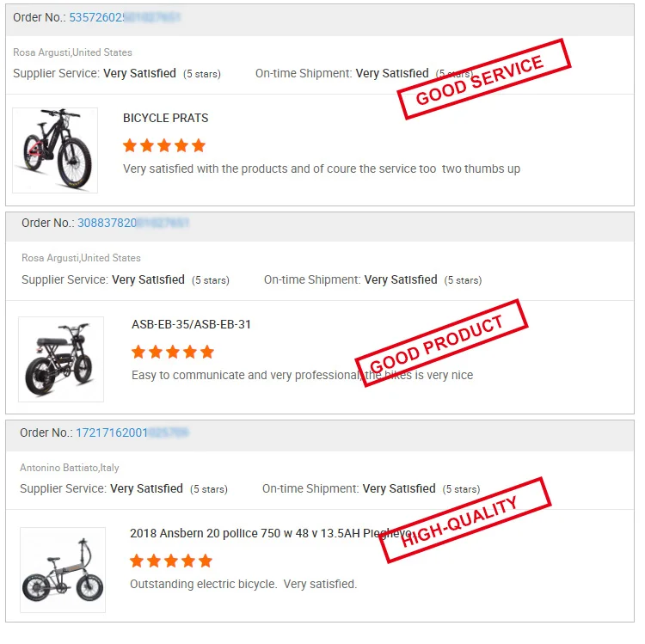Screen dimensions: 645x644
Task: Click the third review's On-time Shipment Very Satisfied rating
Action: [399, 488]
